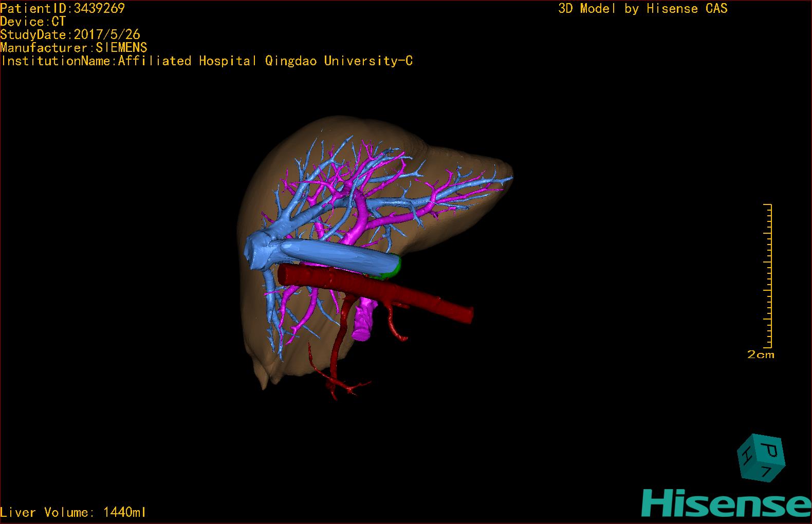Click the InstitutionName Affiliated Hospital Qingdao text
Screen dimensions: 812x524
pos(207,61)
